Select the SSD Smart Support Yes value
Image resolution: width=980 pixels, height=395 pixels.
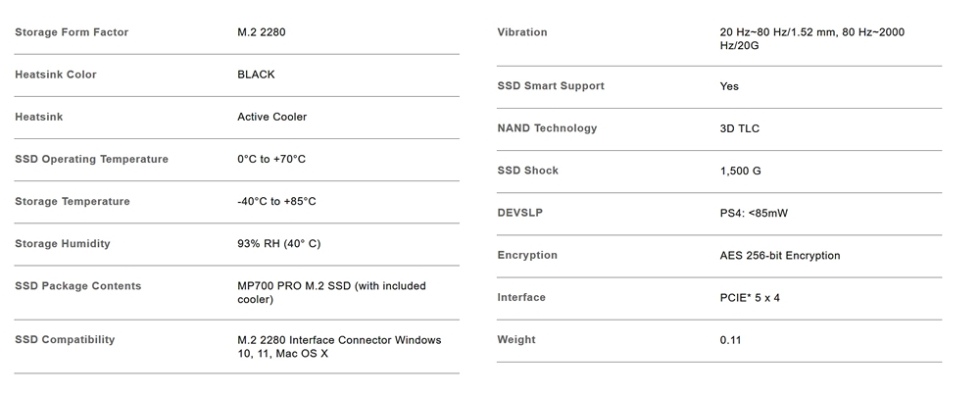[x=729, y=86]
